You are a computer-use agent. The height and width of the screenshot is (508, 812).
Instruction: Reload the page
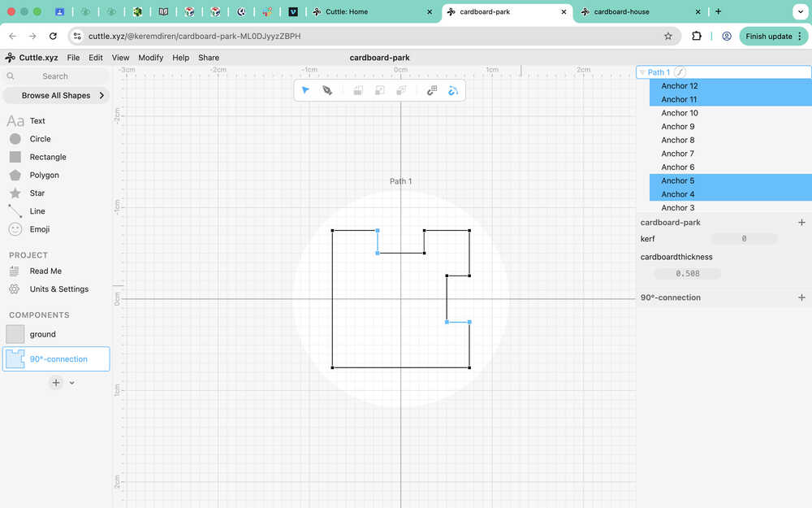(x=53, y=37)
